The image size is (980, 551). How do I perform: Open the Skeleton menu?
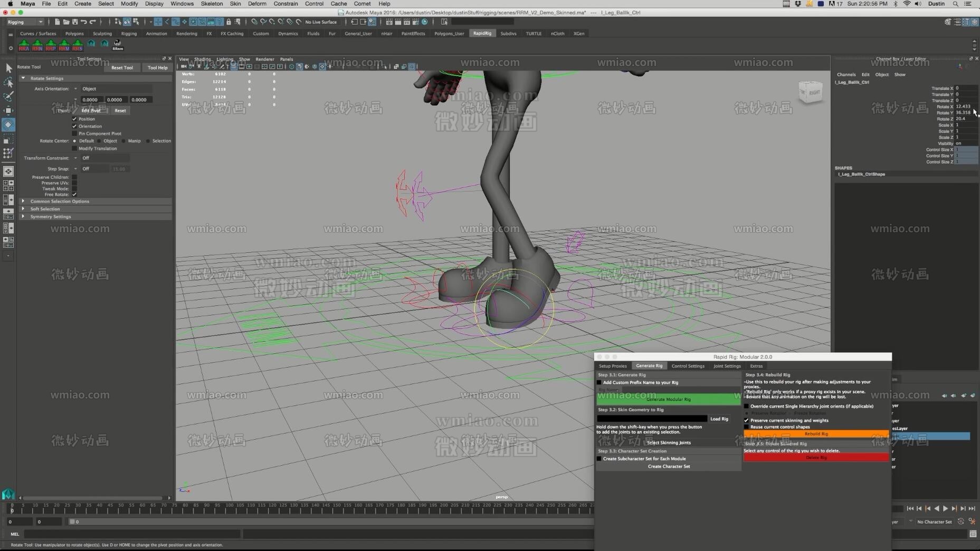pyautogui.click(x=212, y=4)
